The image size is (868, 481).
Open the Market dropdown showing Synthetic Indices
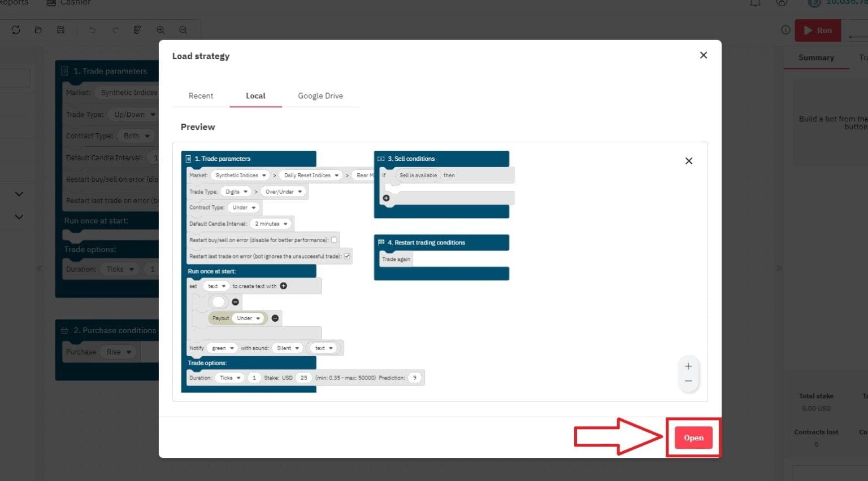[x=240, y=175]
